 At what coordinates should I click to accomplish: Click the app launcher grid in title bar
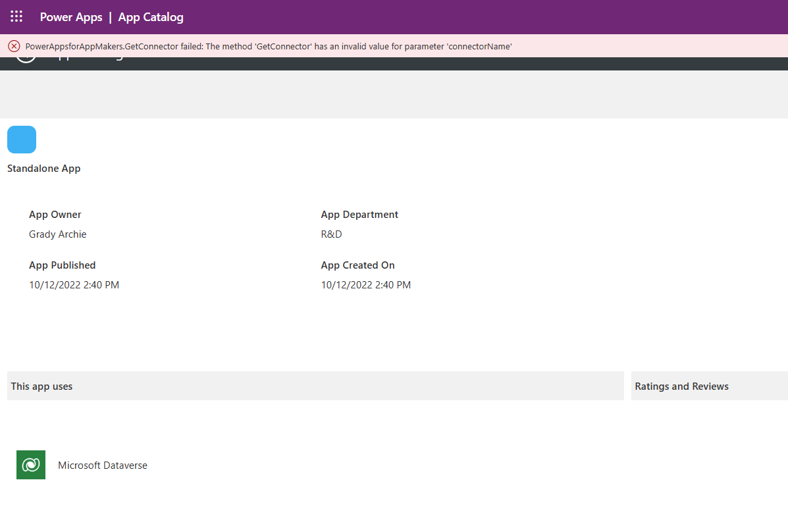click(x=16, y=16)
